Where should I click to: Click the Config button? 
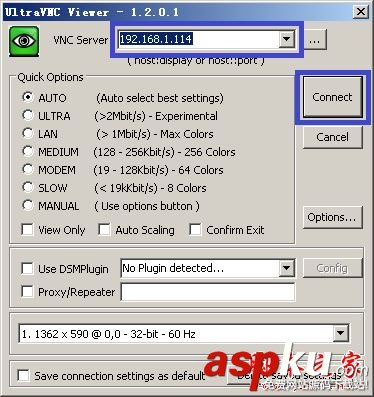332,268
